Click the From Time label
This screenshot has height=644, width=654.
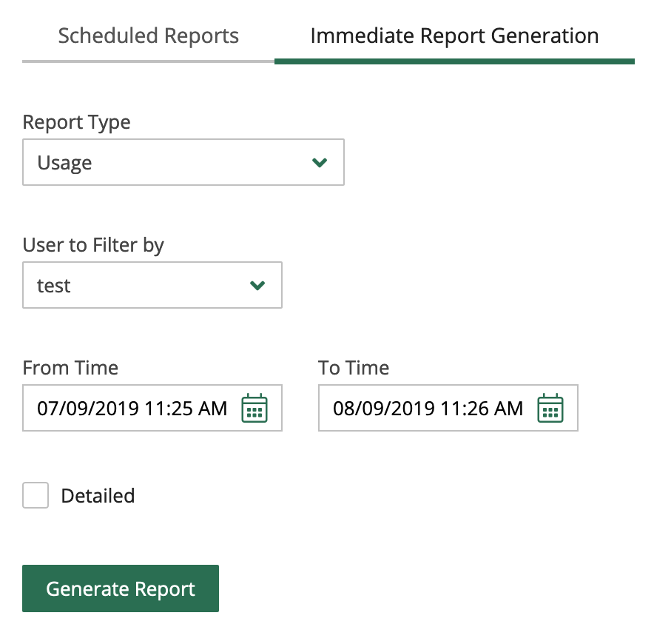point(70,368)
